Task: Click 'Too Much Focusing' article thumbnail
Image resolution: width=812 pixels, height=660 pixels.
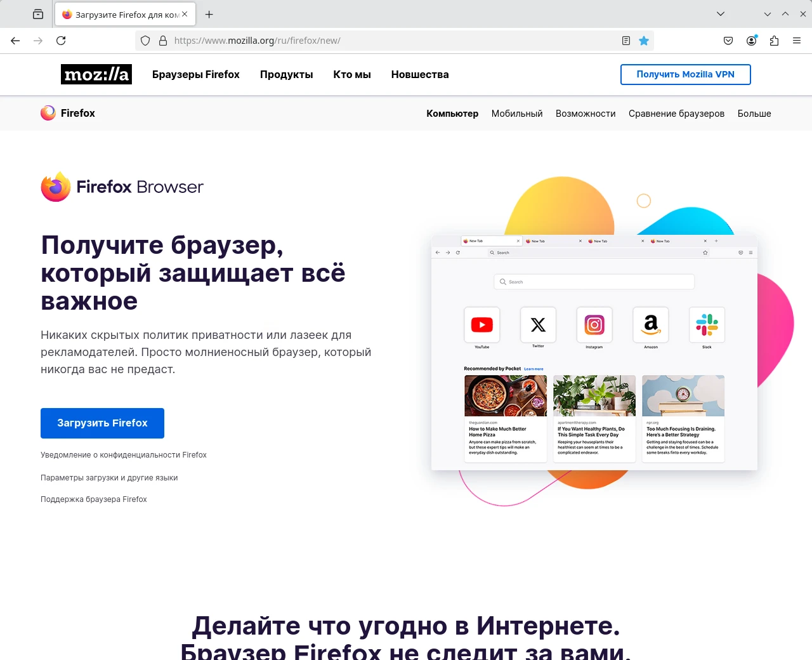Action: [x=683, y=395]
